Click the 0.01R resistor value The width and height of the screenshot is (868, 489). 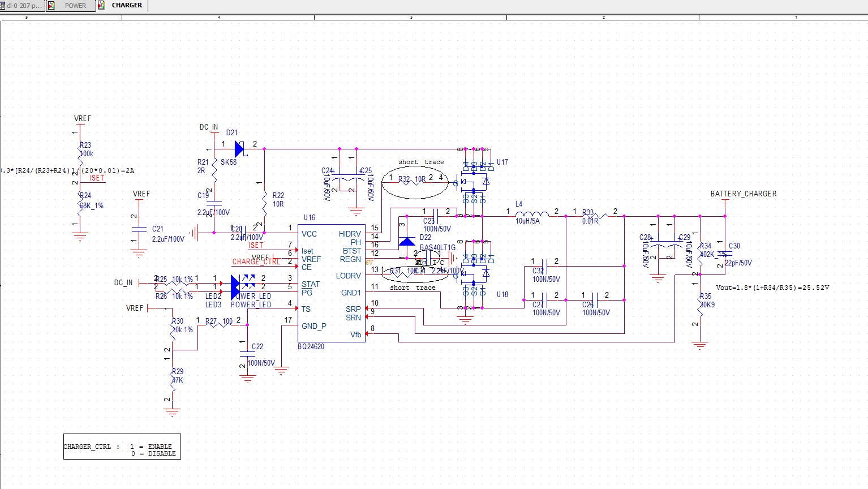pyautogui.click(x=590, y=221)
